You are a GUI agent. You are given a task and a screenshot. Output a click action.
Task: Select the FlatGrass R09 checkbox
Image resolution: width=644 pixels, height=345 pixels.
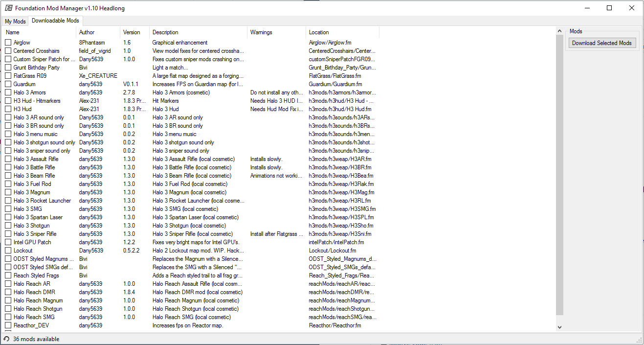(x=8, y=76)
